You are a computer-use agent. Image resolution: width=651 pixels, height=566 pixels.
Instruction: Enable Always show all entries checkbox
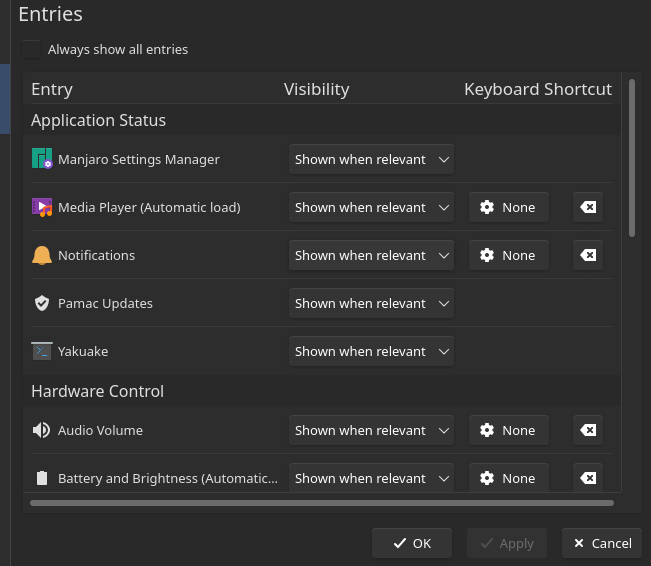(x=33, y=49)
